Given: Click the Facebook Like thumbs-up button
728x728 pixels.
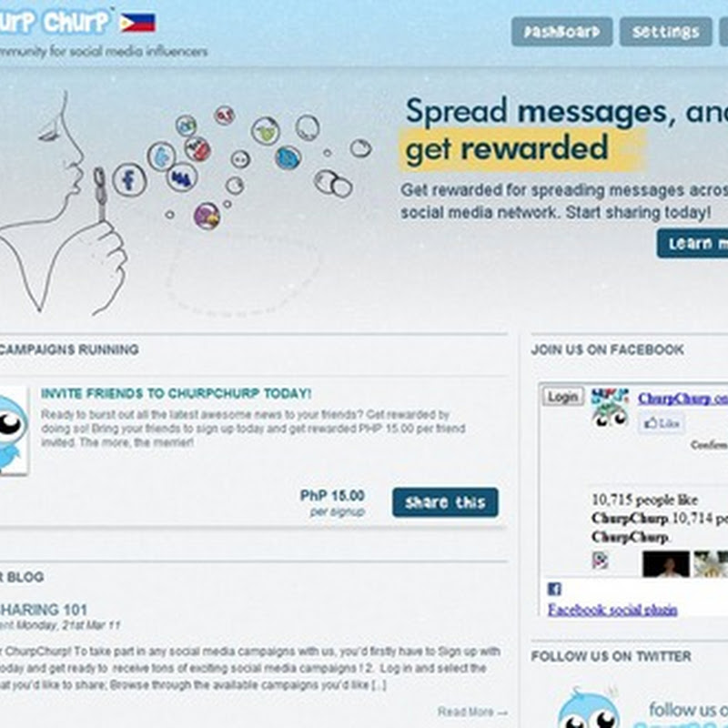Looking at the screenshot, I should [662, 423].
